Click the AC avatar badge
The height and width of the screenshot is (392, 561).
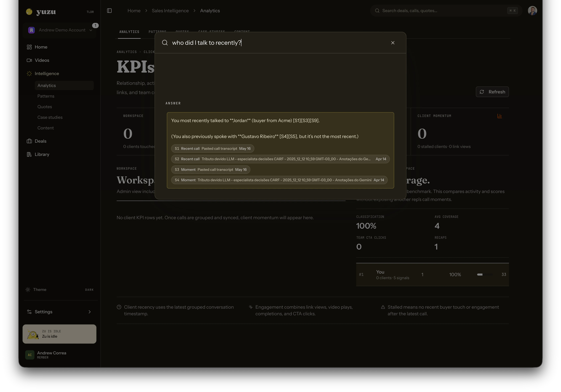[x=30, y=355]
